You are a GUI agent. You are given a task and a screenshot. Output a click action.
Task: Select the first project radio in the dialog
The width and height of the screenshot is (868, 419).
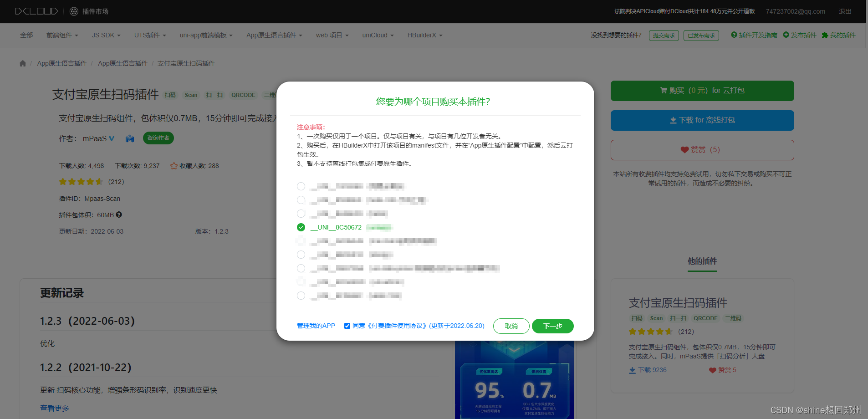click(301, 186)
